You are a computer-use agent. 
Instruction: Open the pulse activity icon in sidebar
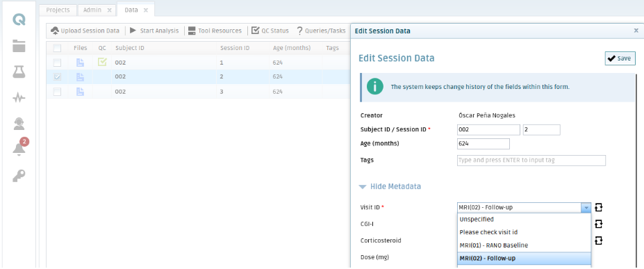click(19, 98)
